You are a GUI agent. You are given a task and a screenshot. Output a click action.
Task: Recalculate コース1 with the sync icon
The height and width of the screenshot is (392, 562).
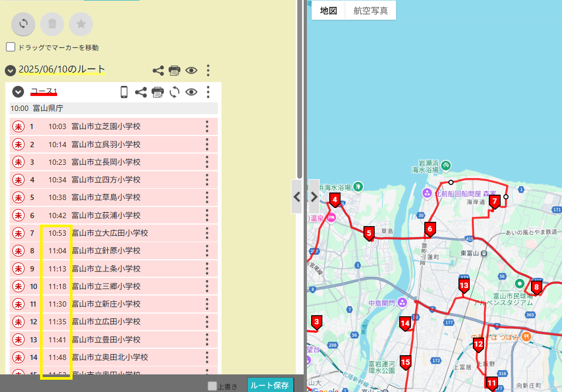pyautogui.click(x=173, y=92)
